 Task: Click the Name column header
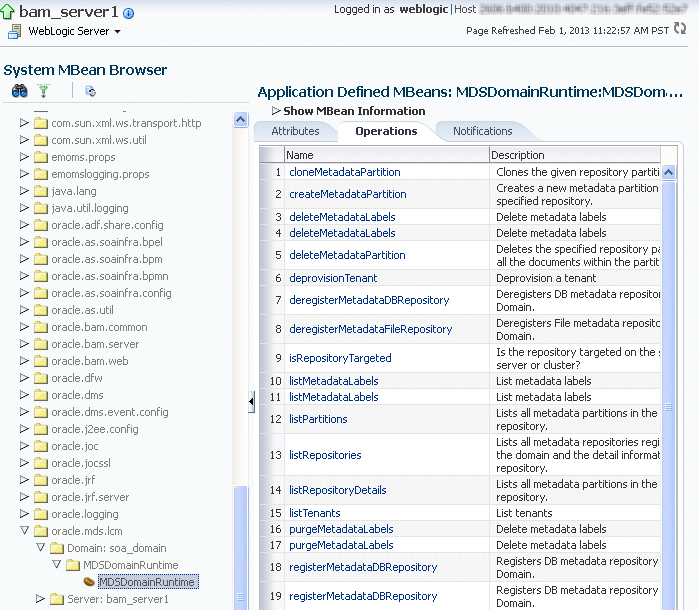tap(387, 155)
